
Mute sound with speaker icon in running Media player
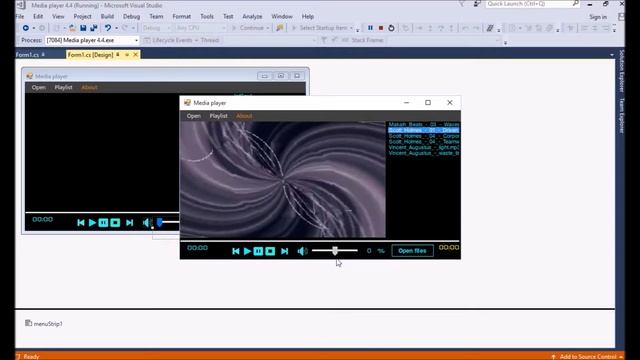coord(302,251)
